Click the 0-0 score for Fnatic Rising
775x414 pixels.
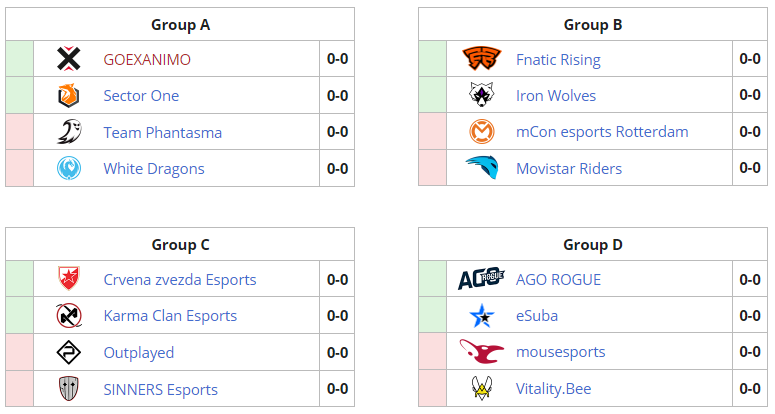(x=750, y=59)
